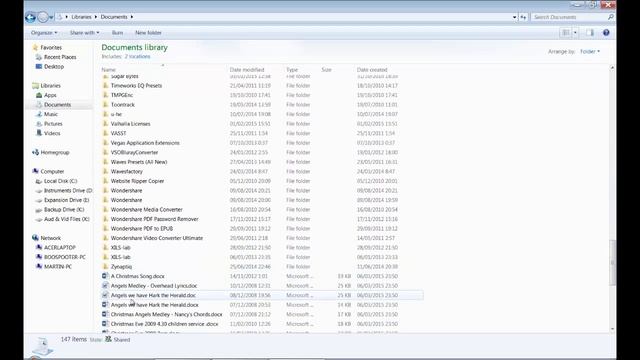The image size is (640, 360).
Task: Select Wondershare PDF Password Remover folder
Action: [x=154, y=219]
